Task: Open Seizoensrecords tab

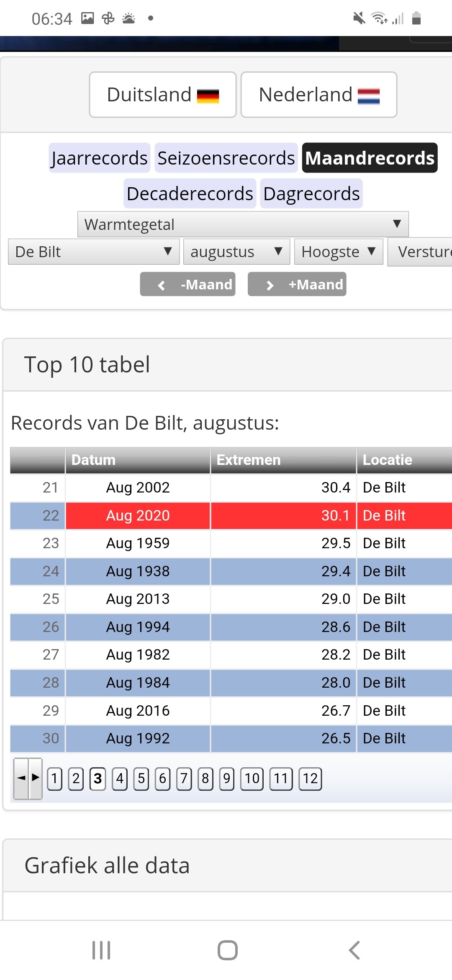Action: [226, 158]
